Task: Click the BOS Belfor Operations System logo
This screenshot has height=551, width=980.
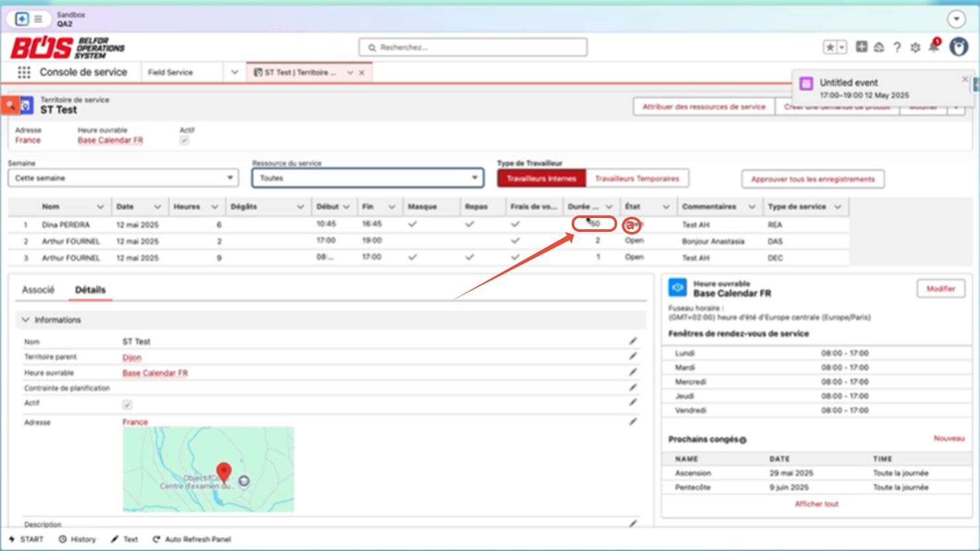Action: pyautogui.click(x=67, y=48)
